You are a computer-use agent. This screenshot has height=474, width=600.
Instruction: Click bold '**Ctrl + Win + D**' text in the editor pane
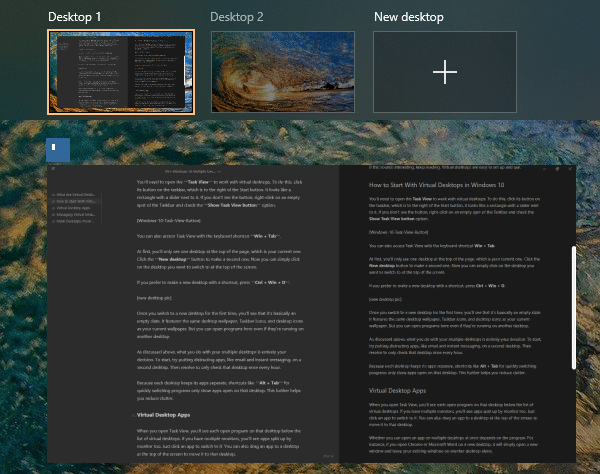click(272, 282)
